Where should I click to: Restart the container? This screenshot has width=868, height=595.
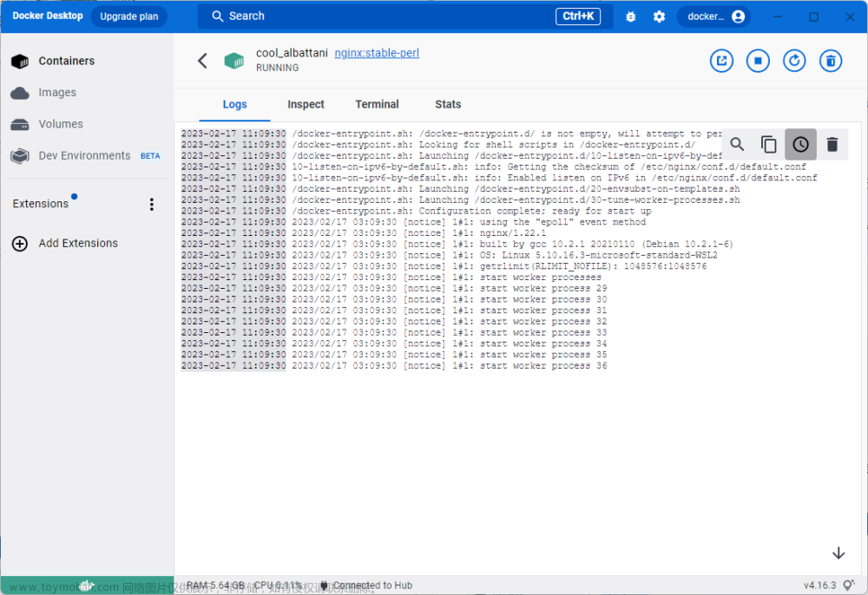click(x=794, y=61)
